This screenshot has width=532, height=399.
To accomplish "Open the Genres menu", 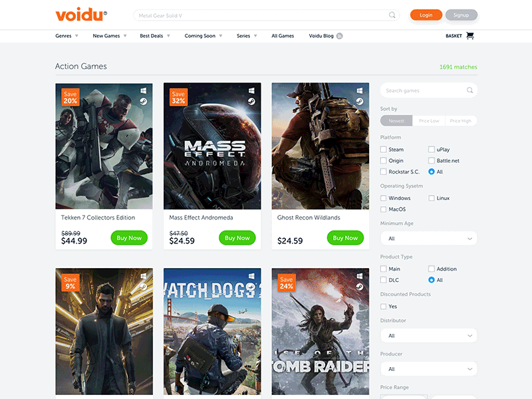I will (67, 36).
